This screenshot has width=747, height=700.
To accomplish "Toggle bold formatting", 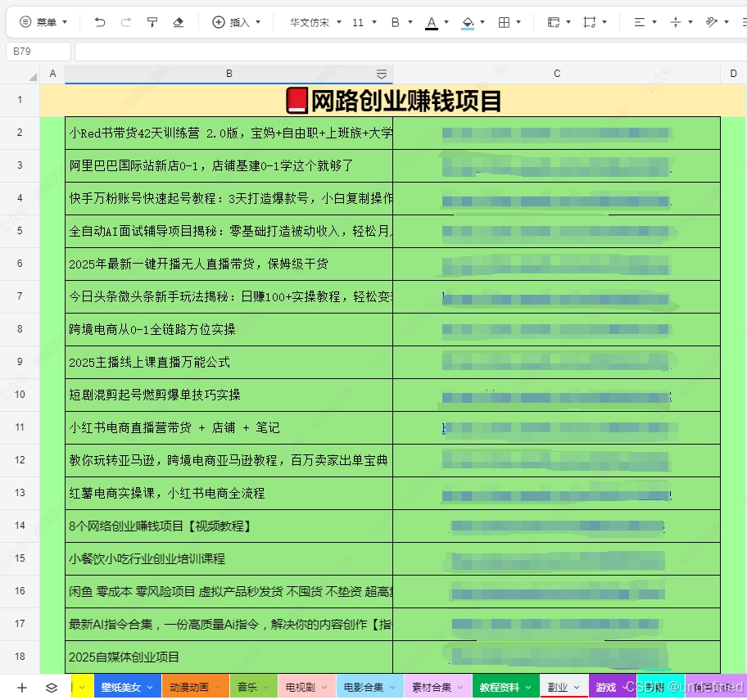I will pos(395,22).
